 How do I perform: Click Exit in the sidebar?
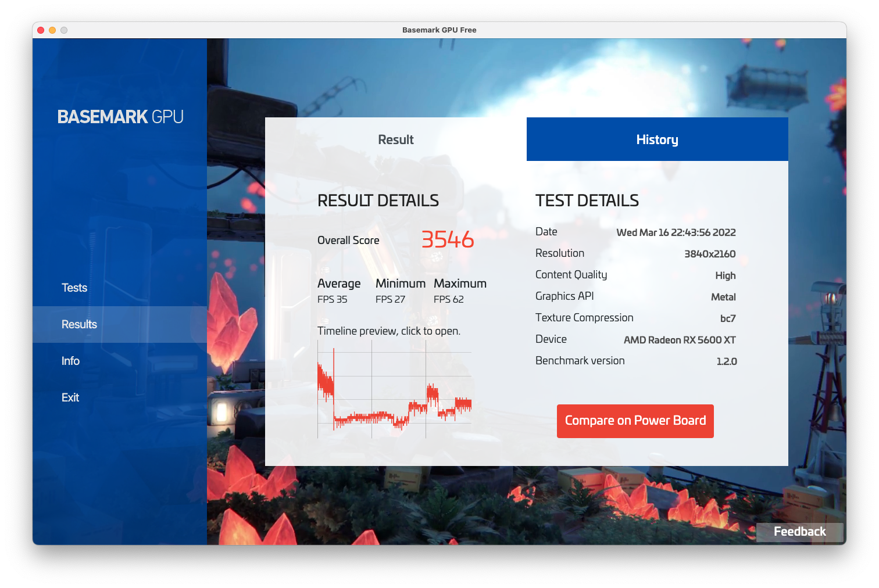click(x=70, y=397)
